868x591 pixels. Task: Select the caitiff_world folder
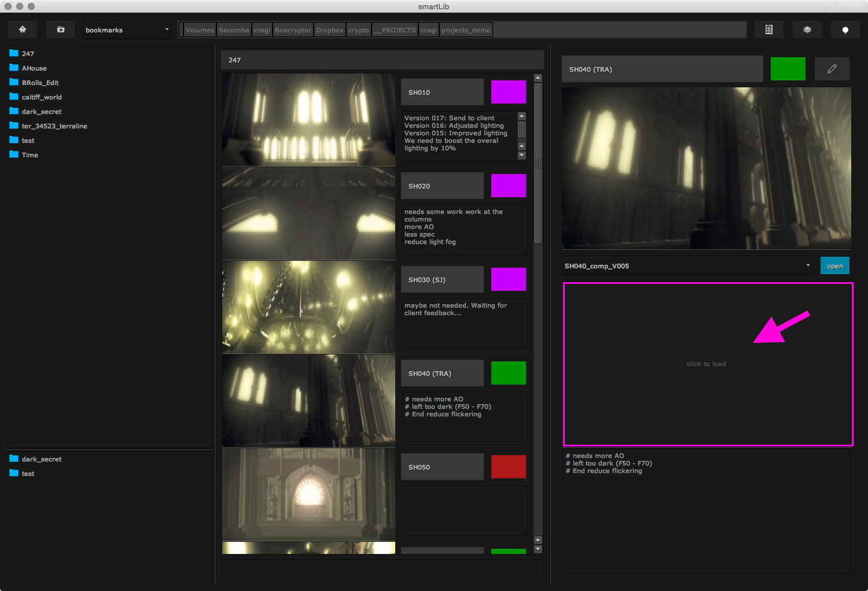coord(41,97)
